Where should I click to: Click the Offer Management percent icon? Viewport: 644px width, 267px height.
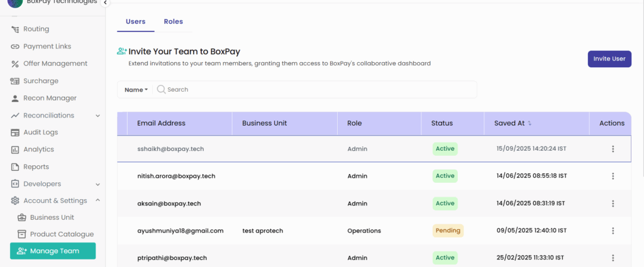coord(15,63)
